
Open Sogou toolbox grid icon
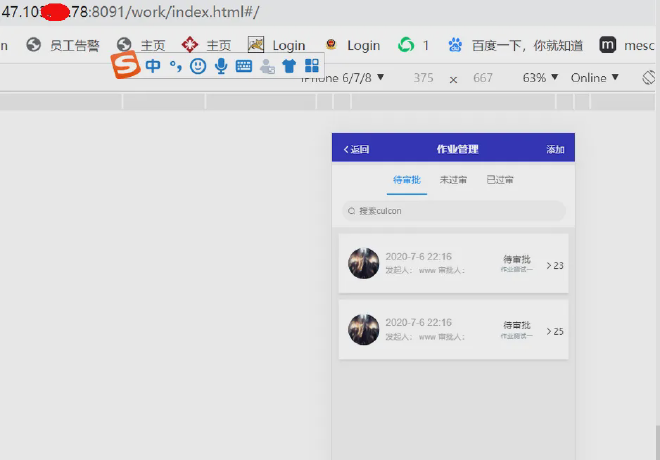pyautogui.click(x=312, y=67)
